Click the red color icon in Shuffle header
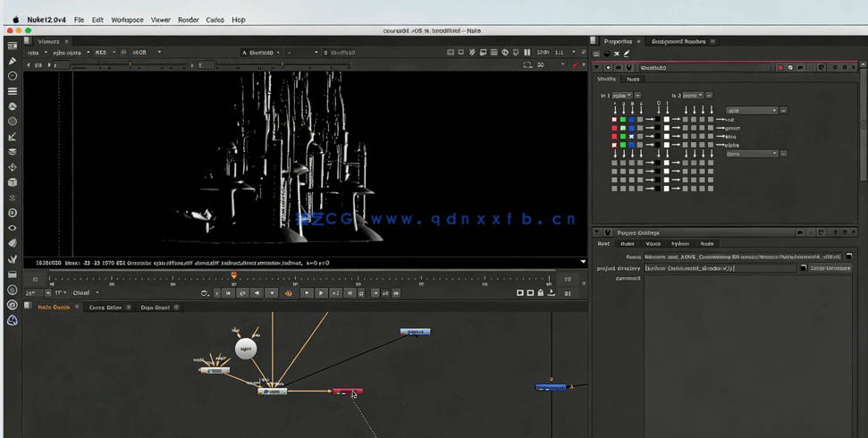The height and width of the screenshot is (438, 868). [x=780, y=68]
